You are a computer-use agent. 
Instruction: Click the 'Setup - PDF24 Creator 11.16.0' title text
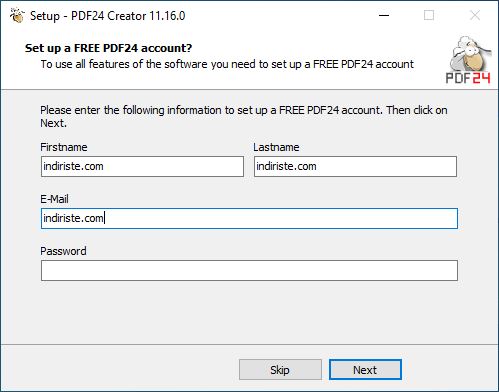pos(107,16)
